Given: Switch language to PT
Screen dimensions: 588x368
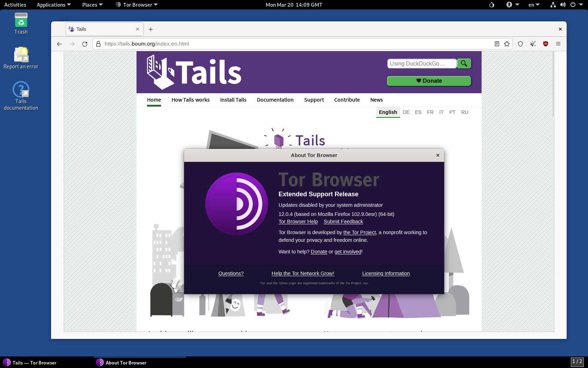Looking at the screenshot, I should click(452, 112).
